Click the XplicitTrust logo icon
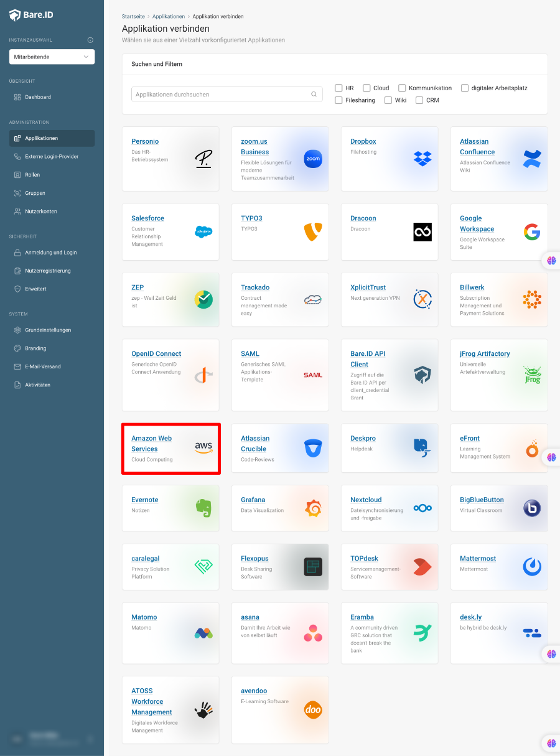This screenshot has width=560, height=756. (x=422, y=299)
